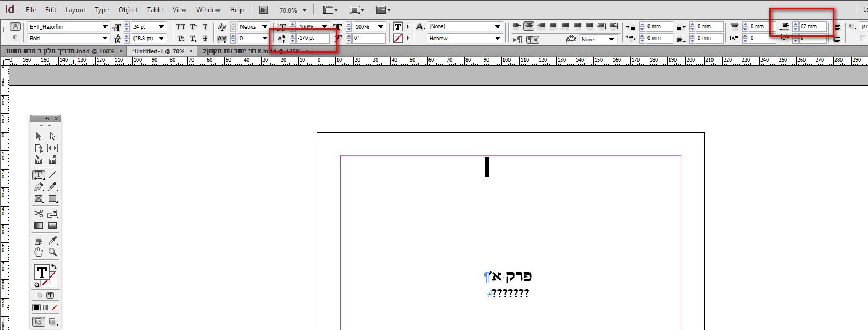
Task: Open the font style dropdown Bold
Action: [105, 38]
